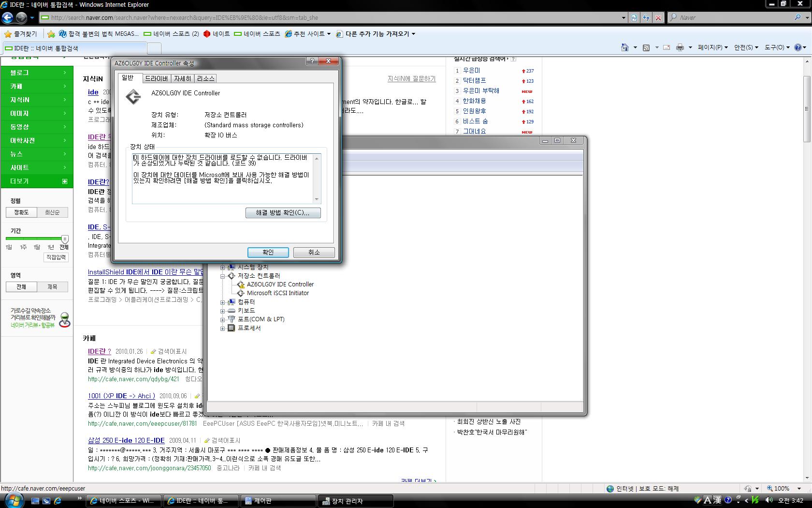Launch Internet Explorer from quick launch
Screen dimensions: 812x508
point(58,501)
